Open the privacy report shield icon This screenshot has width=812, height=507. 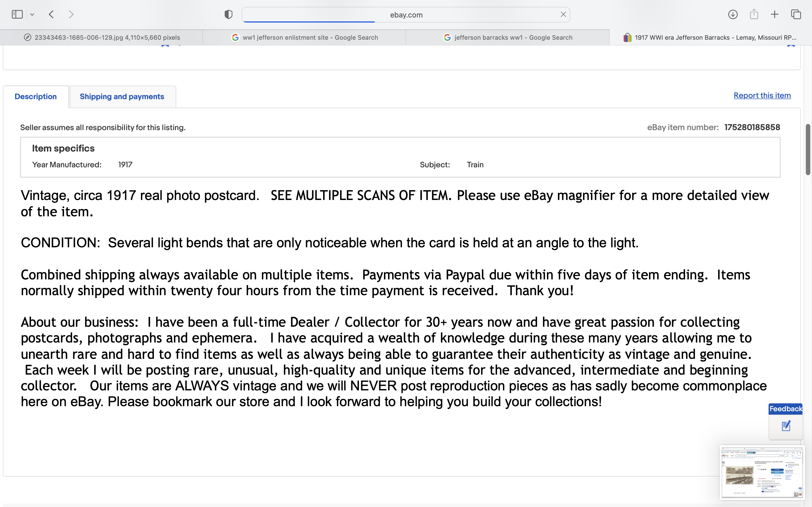click(x=228, y=14)
